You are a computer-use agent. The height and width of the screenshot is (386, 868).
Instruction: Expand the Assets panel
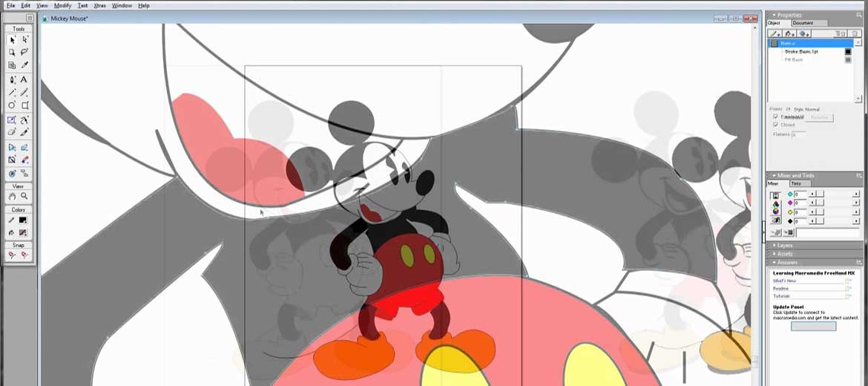774,254
